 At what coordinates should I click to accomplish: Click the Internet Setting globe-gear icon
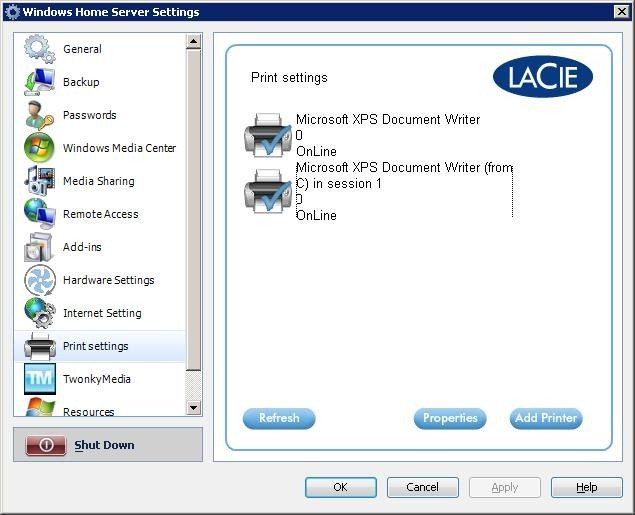(x=40, y=313)
